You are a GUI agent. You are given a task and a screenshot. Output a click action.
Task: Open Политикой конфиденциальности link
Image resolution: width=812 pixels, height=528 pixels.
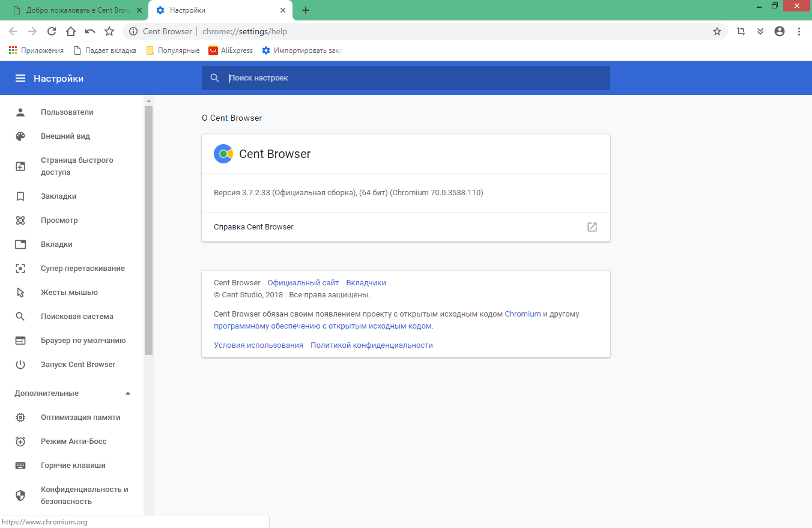click(x=372, y=345)
